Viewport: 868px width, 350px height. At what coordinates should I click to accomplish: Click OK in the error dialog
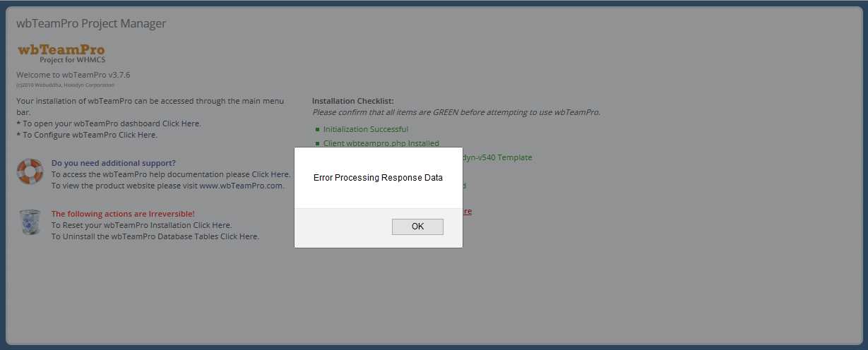click(x=417, y=227)
